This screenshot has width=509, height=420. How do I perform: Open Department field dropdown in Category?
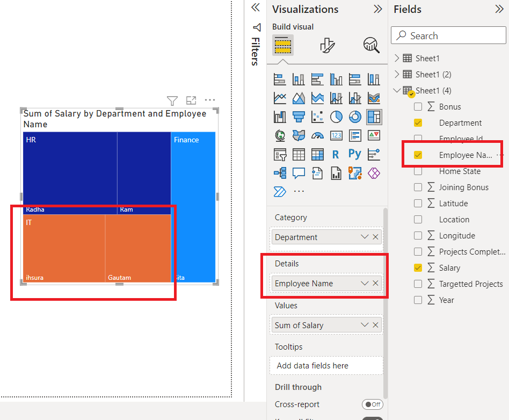[x=365, y=237]
